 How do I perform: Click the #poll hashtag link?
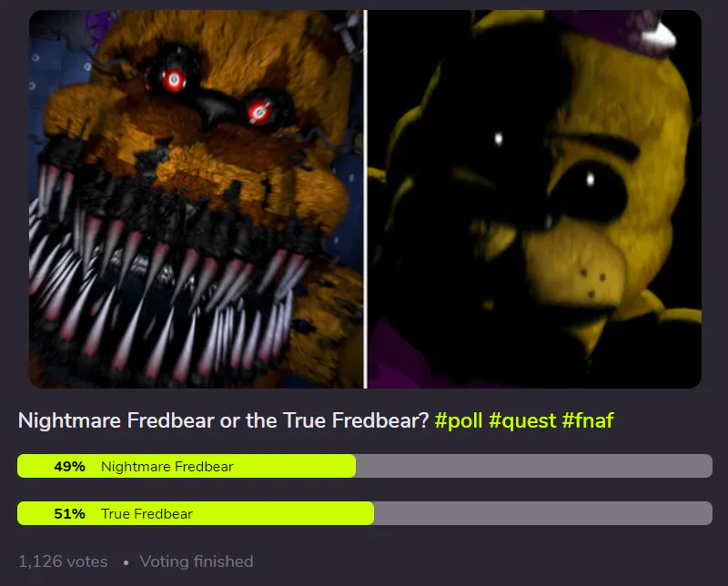click(x=459, y=420)
